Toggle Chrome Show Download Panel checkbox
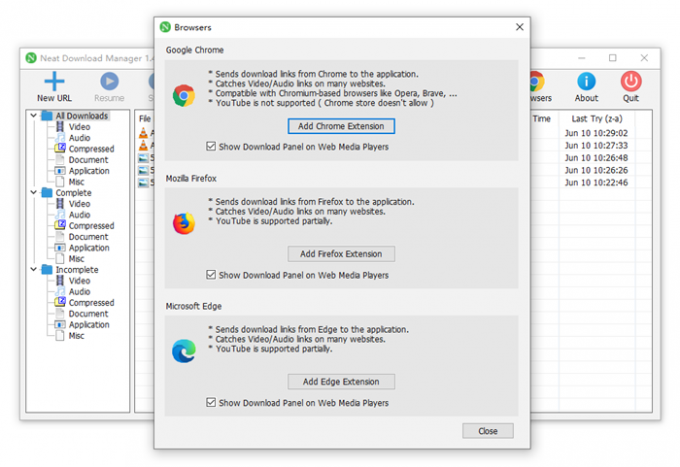680x467 pixels. tap(211, 147)
